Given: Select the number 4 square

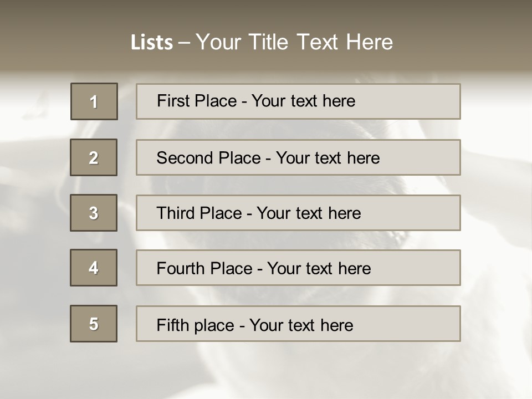Looking at the screenshot, I should point(94,268).
